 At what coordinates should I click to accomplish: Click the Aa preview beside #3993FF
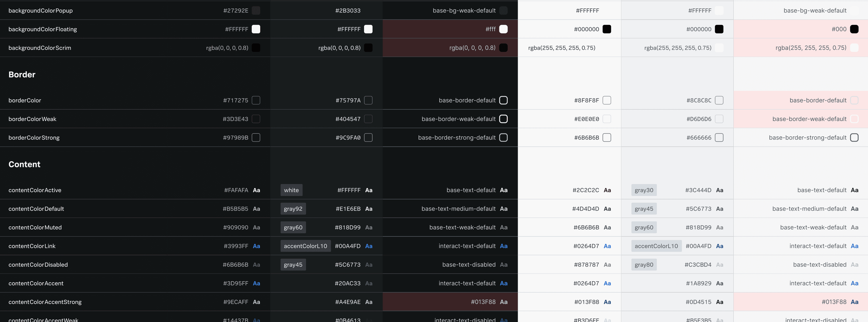[x=256, y=246]
